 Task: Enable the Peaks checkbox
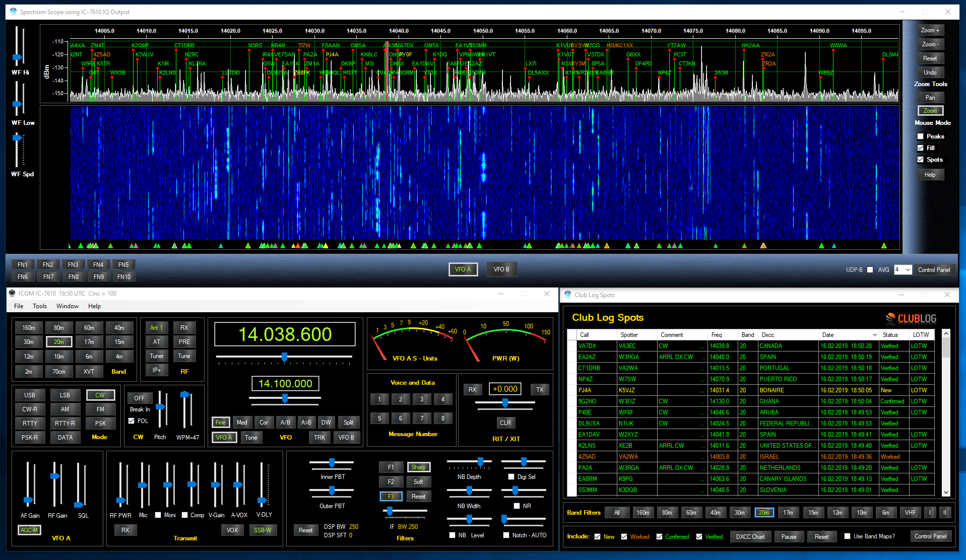[x=921, y=136]
